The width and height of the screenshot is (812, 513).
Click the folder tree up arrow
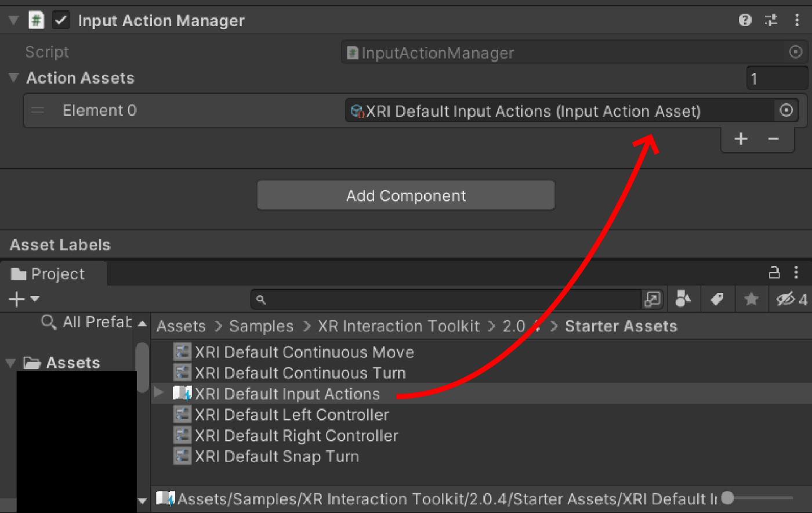tap(142, 324)
